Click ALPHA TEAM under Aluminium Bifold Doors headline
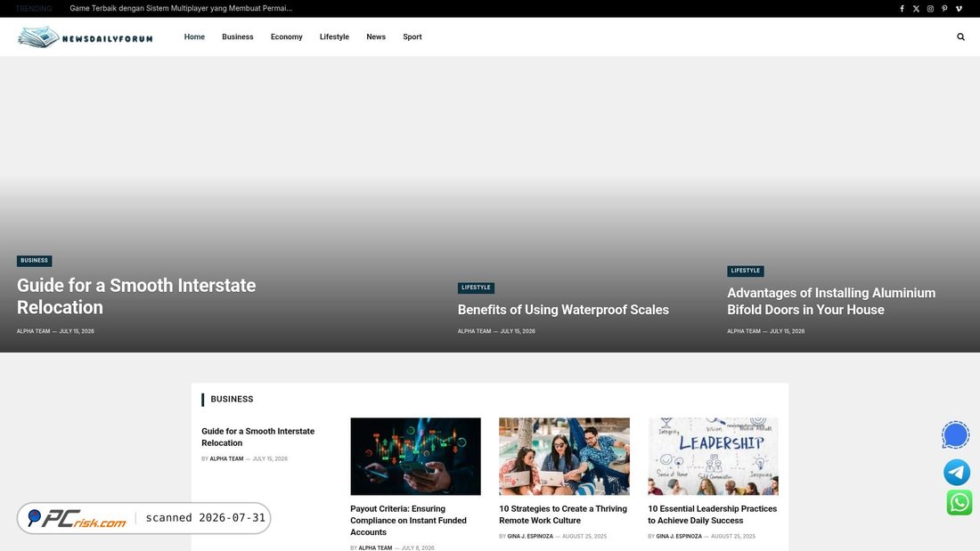The image size is (980, 551). (x=744, y=331)
